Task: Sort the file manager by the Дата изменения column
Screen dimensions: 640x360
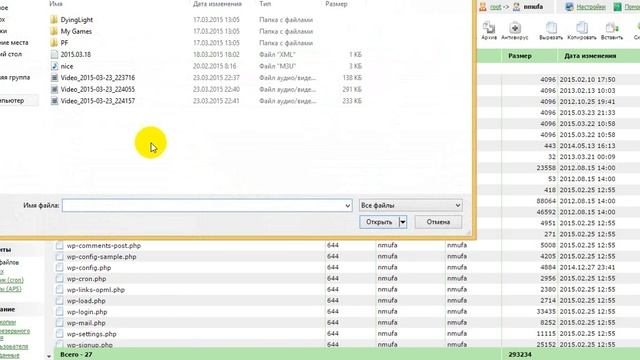Action: [590, 56]
